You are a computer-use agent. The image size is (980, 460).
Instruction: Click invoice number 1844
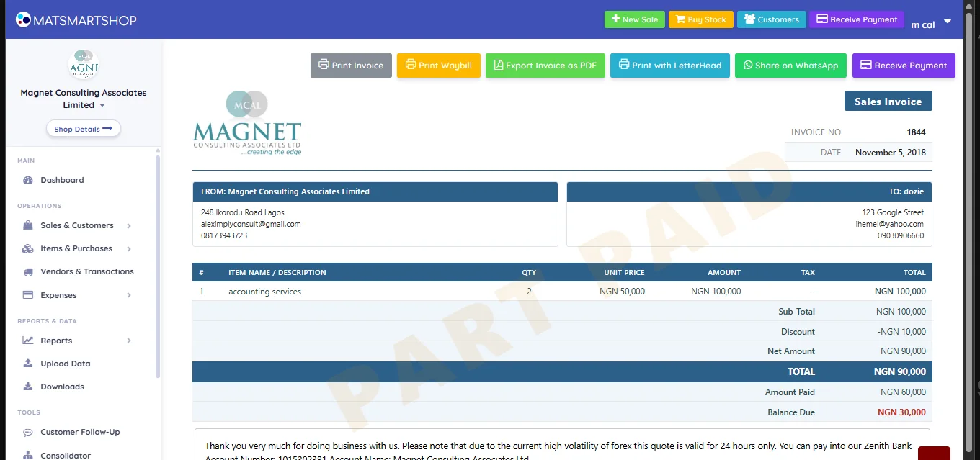tap(916, 132)
